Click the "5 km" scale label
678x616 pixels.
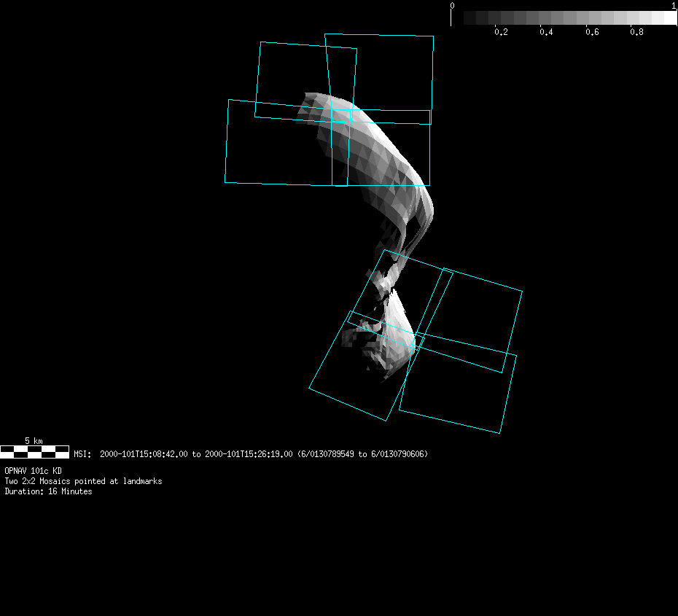point(34,441)
